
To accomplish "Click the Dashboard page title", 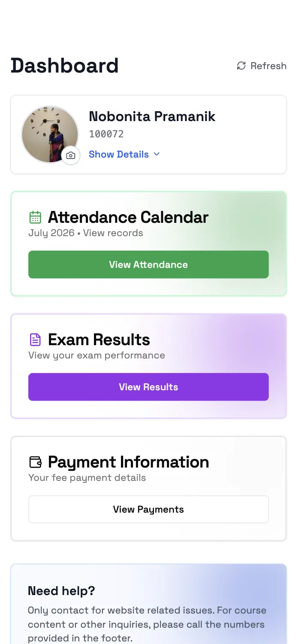I will tap(64, 66).
